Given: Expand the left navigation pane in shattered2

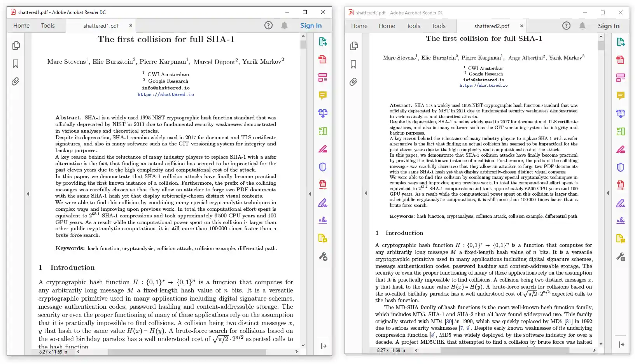Looking at the screenshot, I should tap(366, 193).
